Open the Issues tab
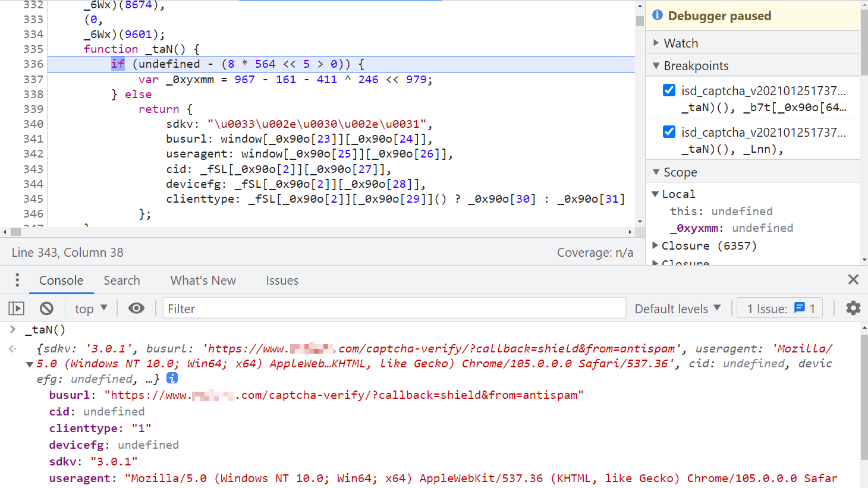The height and width of the screenshot is (488, 868). pos(282,280)
